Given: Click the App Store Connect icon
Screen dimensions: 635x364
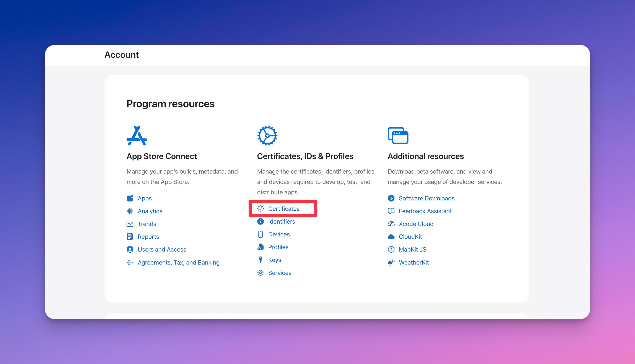Looking at the screenshot, I should 136,135.
